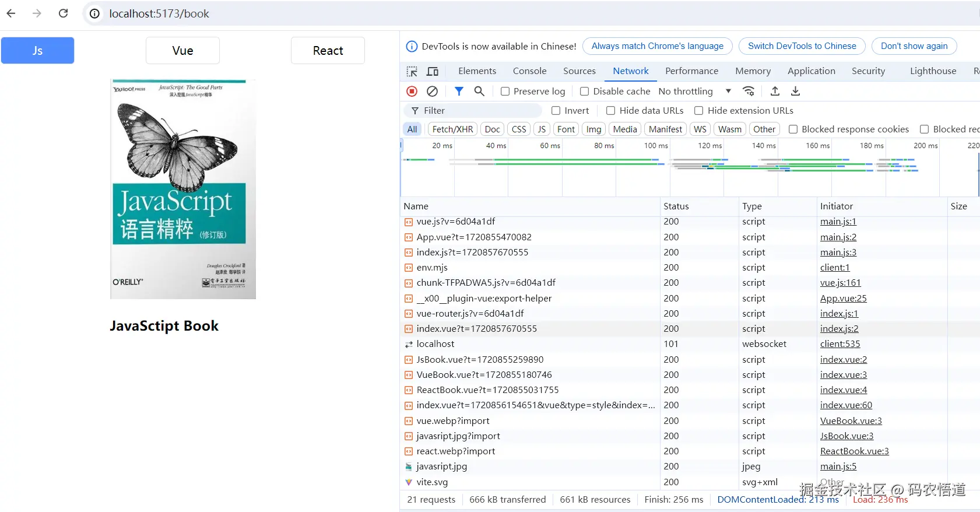The width and height of the screenshot is (980, 512).
Task: Enable Preserve log checkbox
Action: click(505, 91)
